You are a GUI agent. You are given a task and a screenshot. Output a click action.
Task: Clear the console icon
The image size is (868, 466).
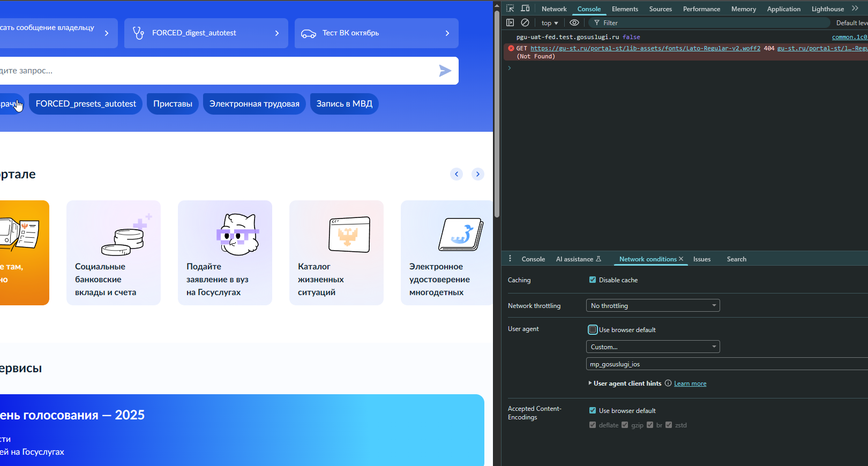[x=525, y=22]
